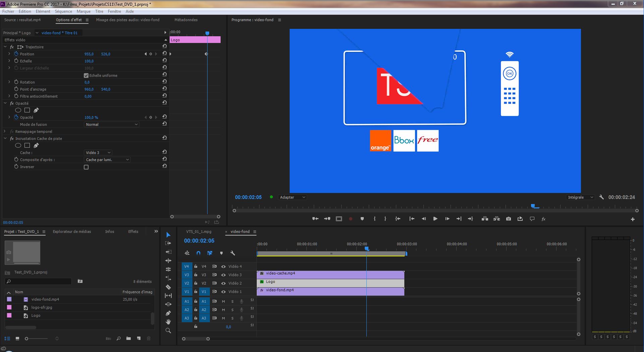The image size is (644, 352).
Task: Expand Remappage temporel effect
Action: [5, 132]
